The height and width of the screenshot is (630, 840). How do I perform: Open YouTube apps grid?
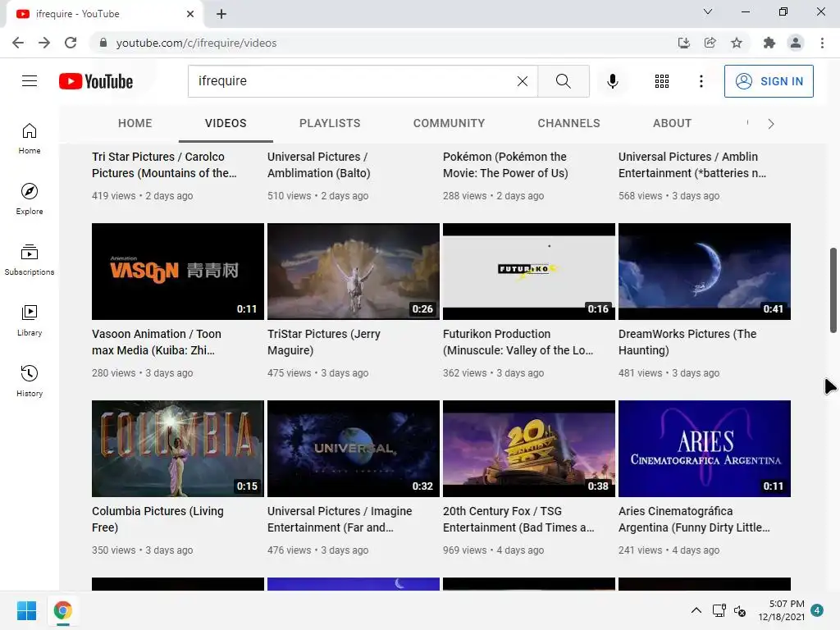tap(662, 81)
